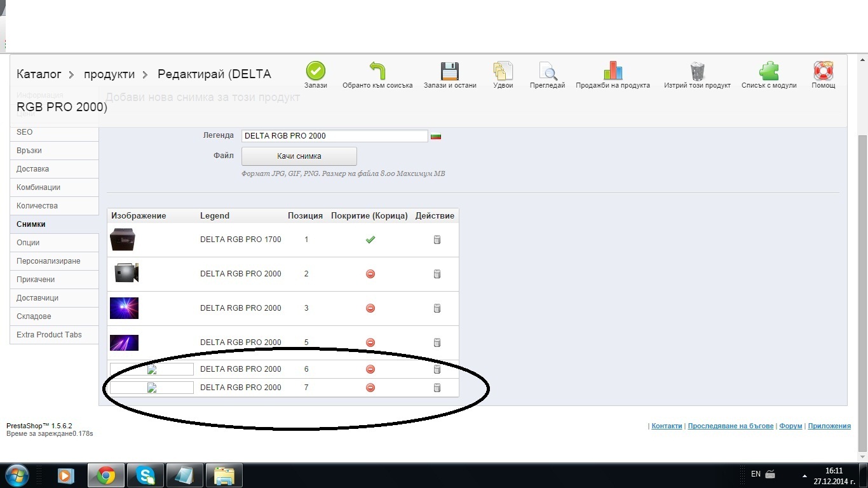Delete the image at position 2

click(437, 274)
